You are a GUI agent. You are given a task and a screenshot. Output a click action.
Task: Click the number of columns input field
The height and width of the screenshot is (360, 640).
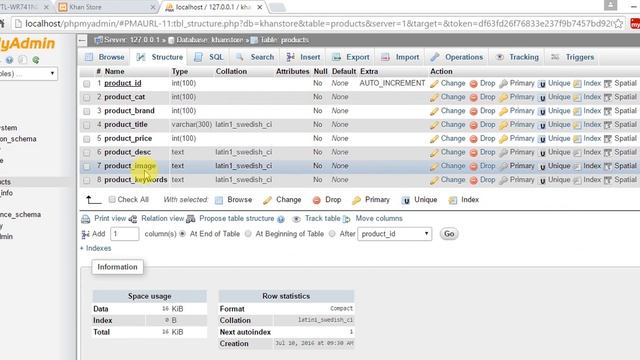pyautogui.click(x=124, y=234)
